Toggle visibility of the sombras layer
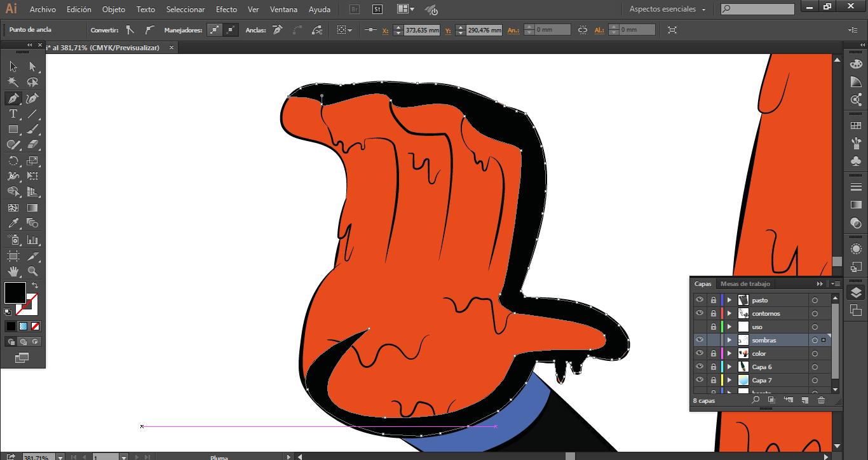This screenshot has width=868, height=460. pyautogui.click(x=700, y=340)
